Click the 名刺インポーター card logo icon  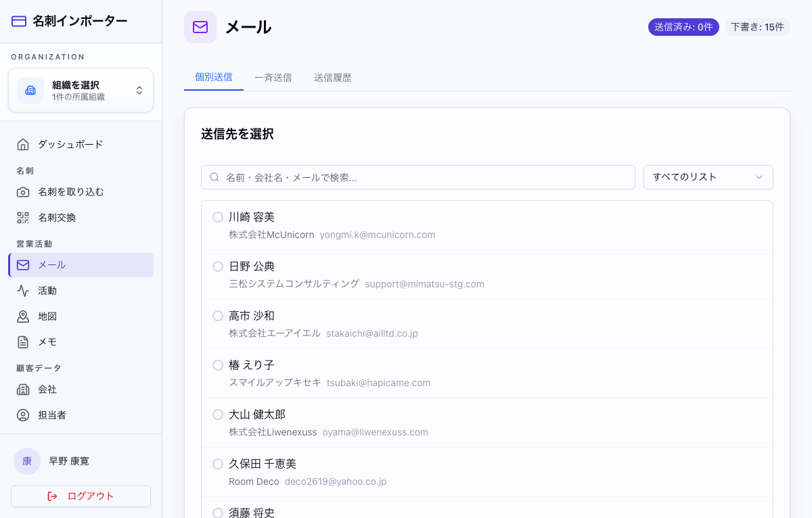tap(19, 21)
